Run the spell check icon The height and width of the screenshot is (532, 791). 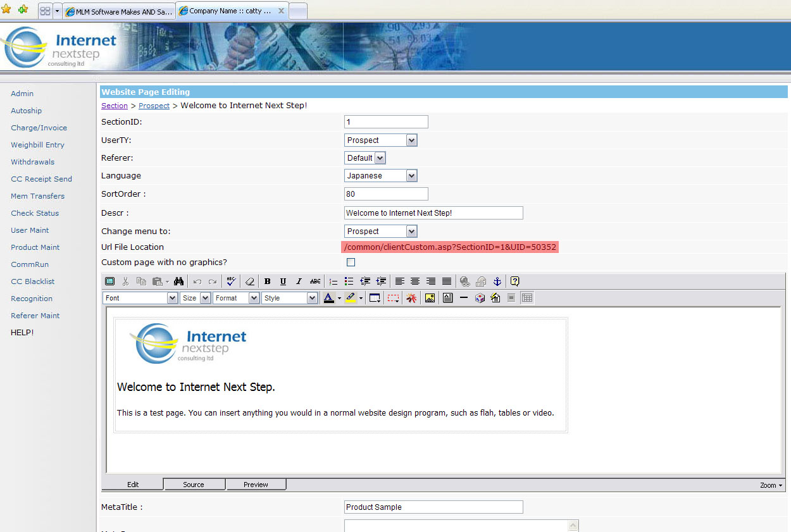(231, 281)
